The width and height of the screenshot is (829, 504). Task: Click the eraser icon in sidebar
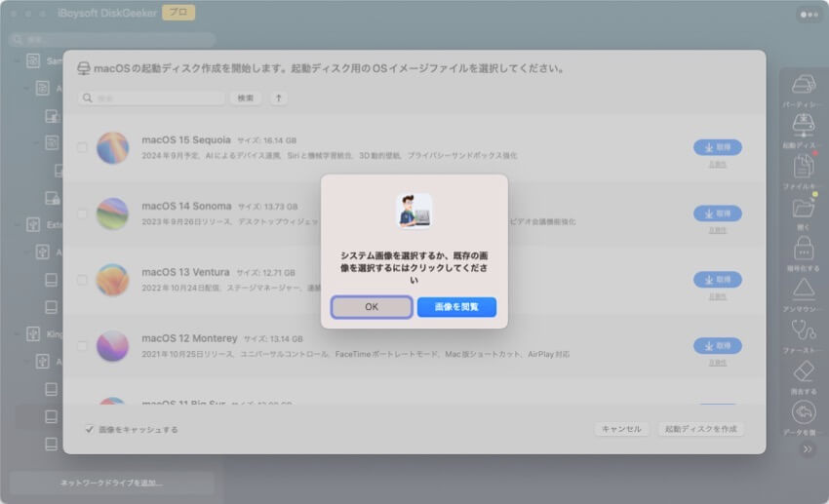(x=804, y=371)
